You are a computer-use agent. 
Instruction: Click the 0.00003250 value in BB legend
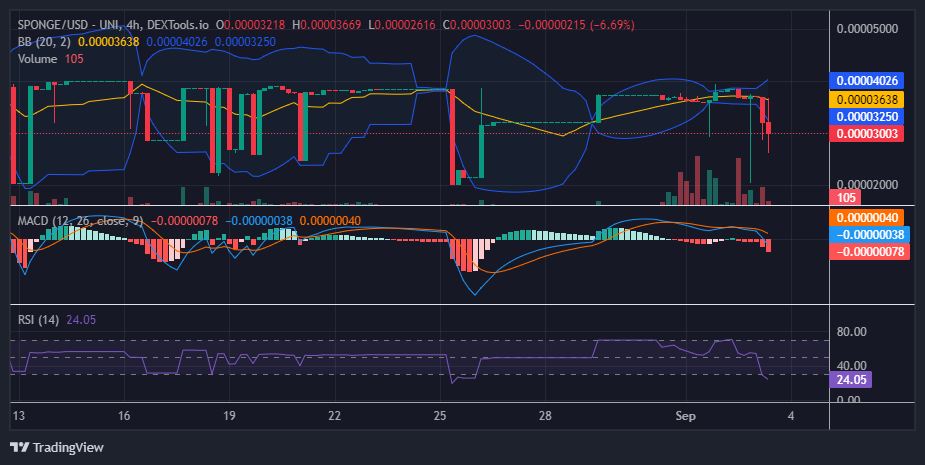(245, 42)
